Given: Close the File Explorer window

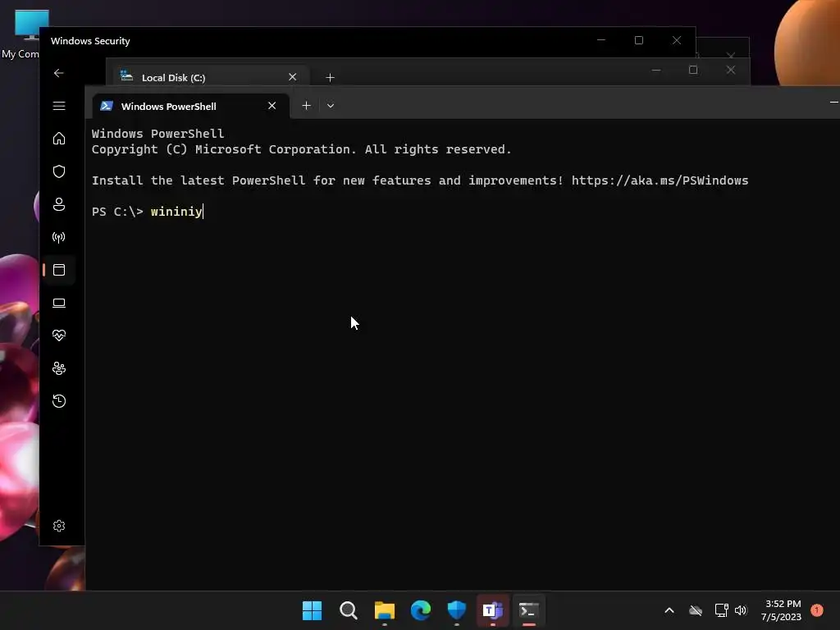Looking at the screenshot, I should coord(731,71).
